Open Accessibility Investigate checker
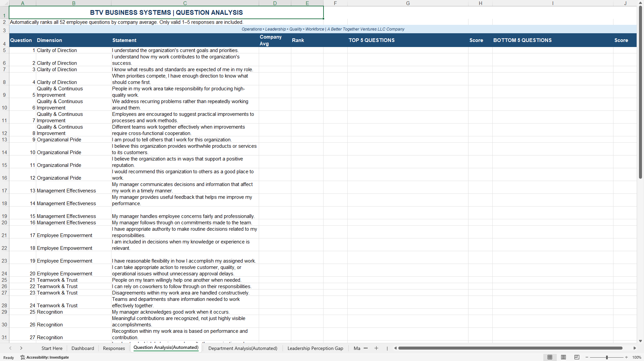 (45, 357)
